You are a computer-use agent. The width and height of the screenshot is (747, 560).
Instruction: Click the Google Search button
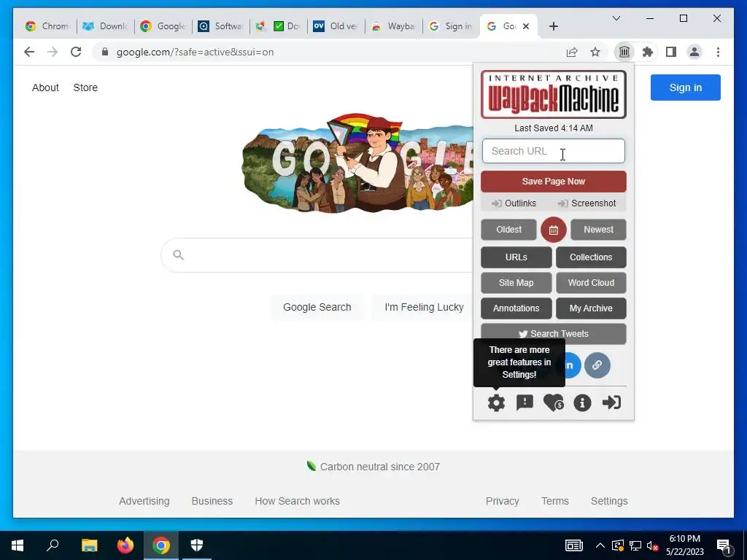click(317, 307)
